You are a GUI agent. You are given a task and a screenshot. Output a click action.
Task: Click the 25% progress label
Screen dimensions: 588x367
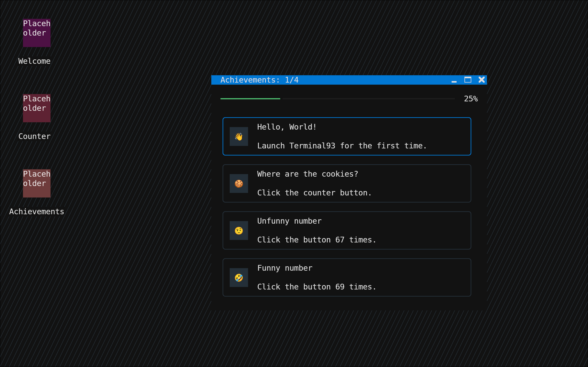tap(471, 99)
